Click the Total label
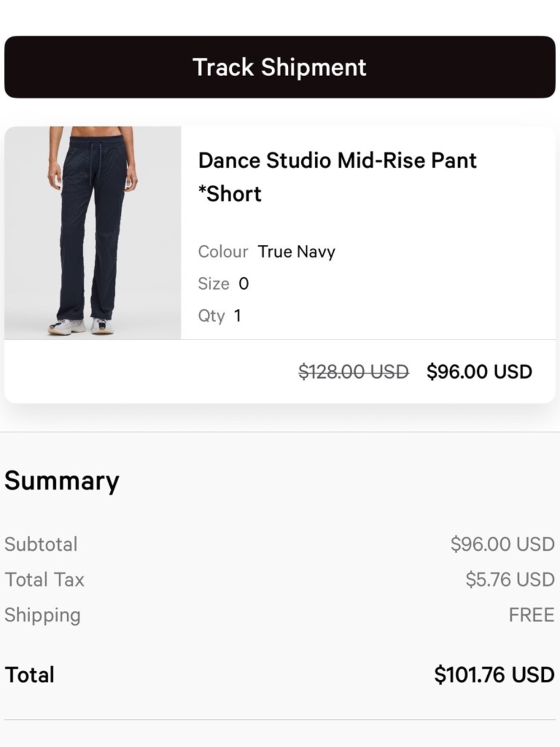 click(x=29, y=674)
